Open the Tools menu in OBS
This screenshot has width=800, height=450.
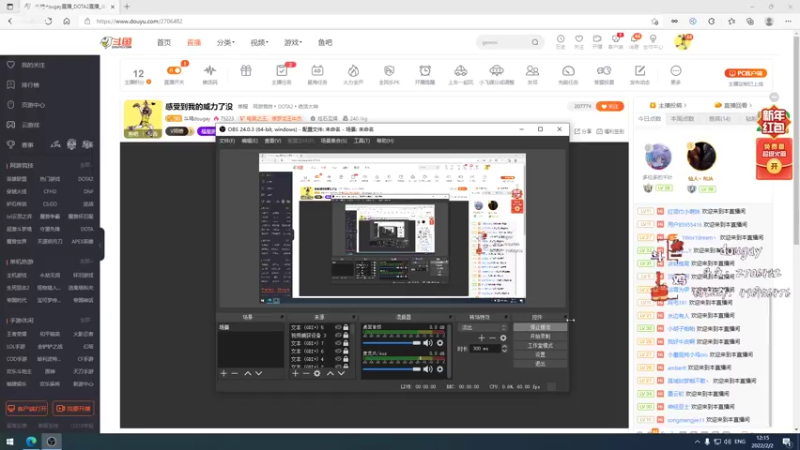362,141
